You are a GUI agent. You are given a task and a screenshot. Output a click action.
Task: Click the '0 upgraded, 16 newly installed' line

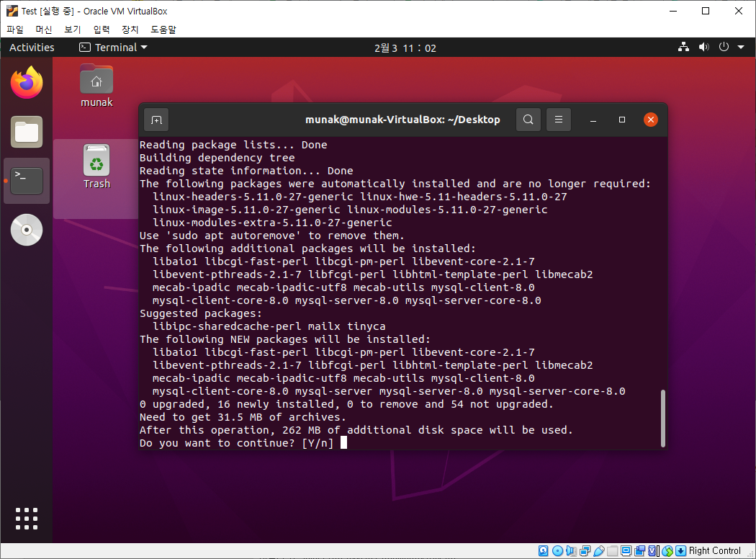(x=346, y=403)
